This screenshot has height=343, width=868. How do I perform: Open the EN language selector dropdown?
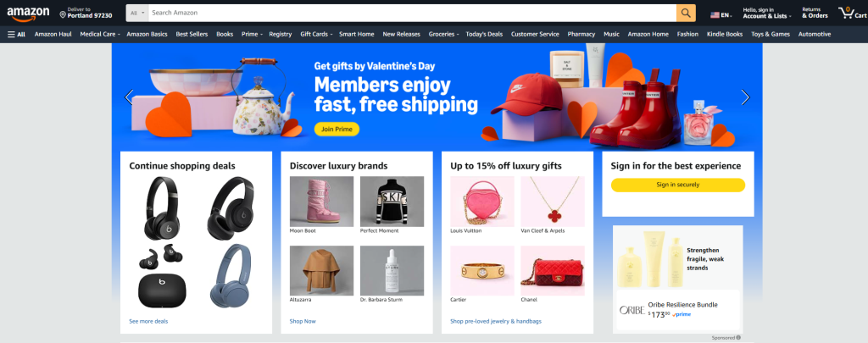[x=721, y=15]
